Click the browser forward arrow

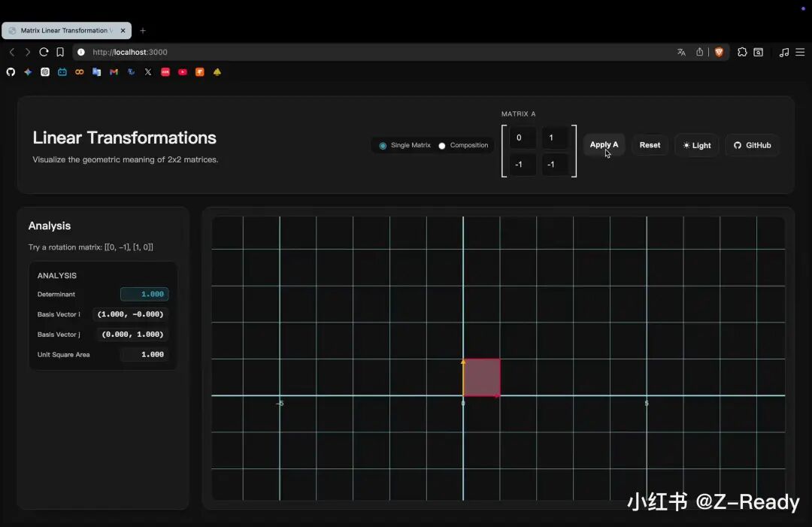point(28,52)
